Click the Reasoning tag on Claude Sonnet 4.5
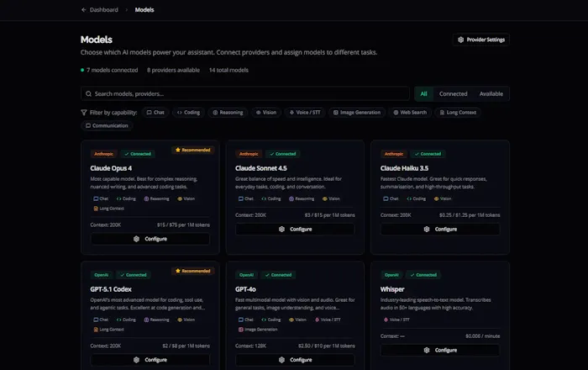This screenshot has width=588, height=370. [302, 199]
